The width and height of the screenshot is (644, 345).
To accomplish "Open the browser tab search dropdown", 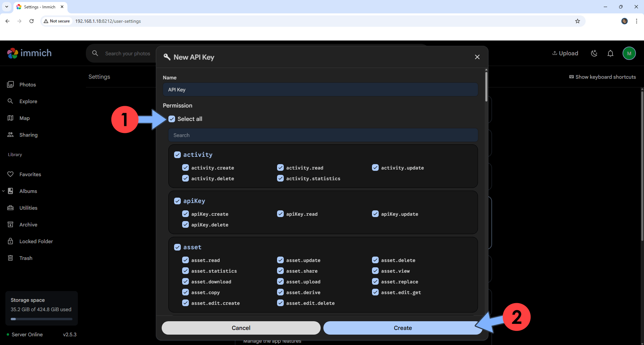I will point(6,7).
